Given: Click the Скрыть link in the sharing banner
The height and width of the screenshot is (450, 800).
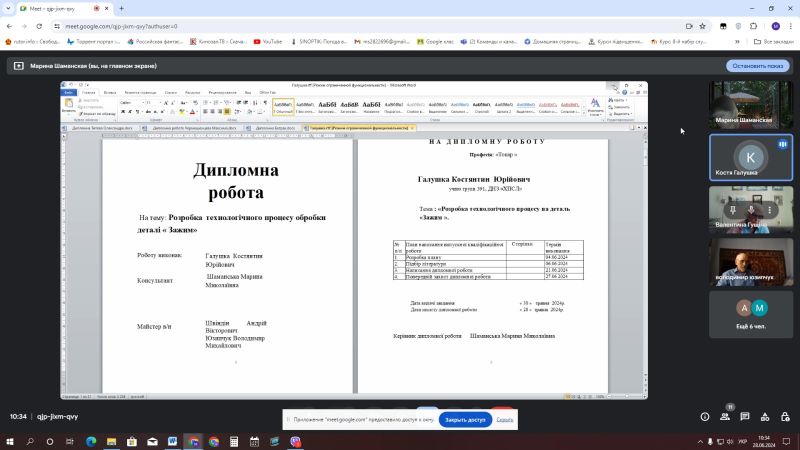Looking at the screenshot, I should (x=505, y=419).
